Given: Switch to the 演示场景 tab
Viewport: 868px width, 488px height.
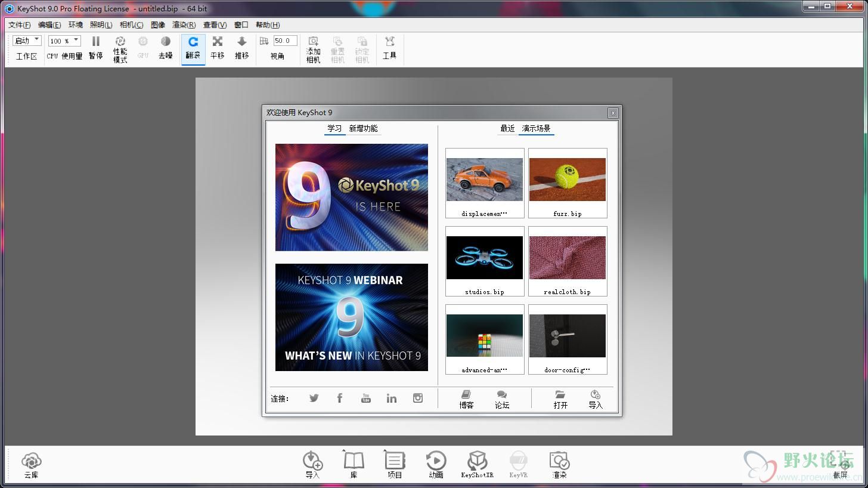Looking at the screenshot, I should pos(537,129).
